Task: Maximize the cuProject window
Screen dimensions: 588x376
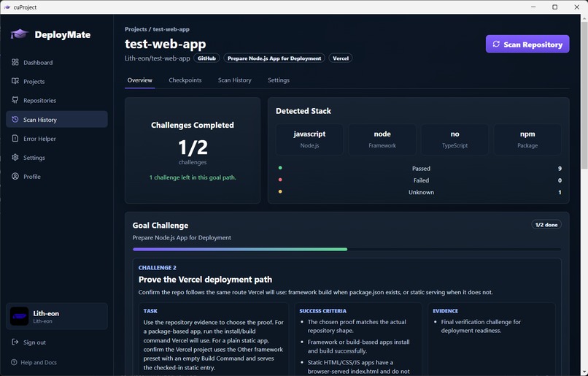Action: [x=554, y=7]
